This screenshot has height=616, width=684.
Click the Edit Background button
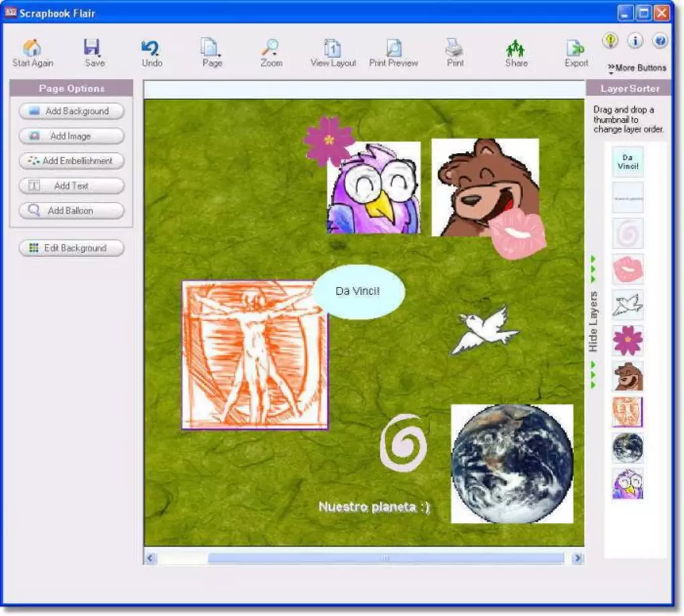[72, 248]
